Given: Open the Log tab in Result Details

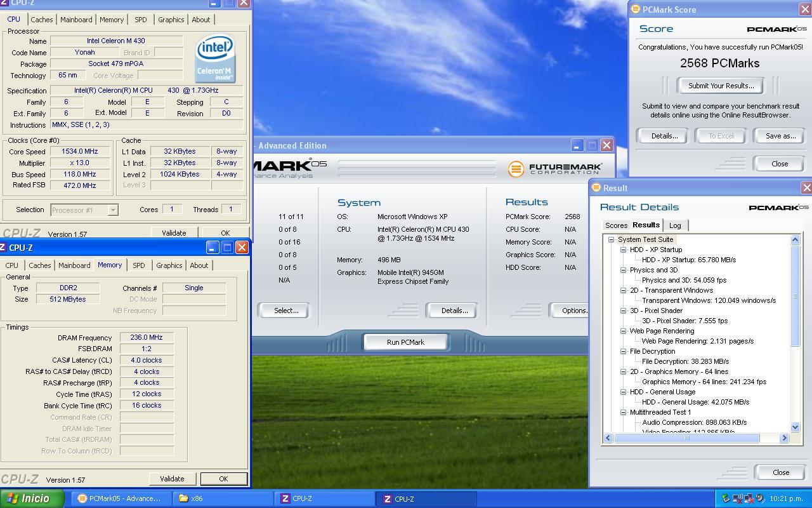Looking at the screenshot, I should [x=675, y=225].
